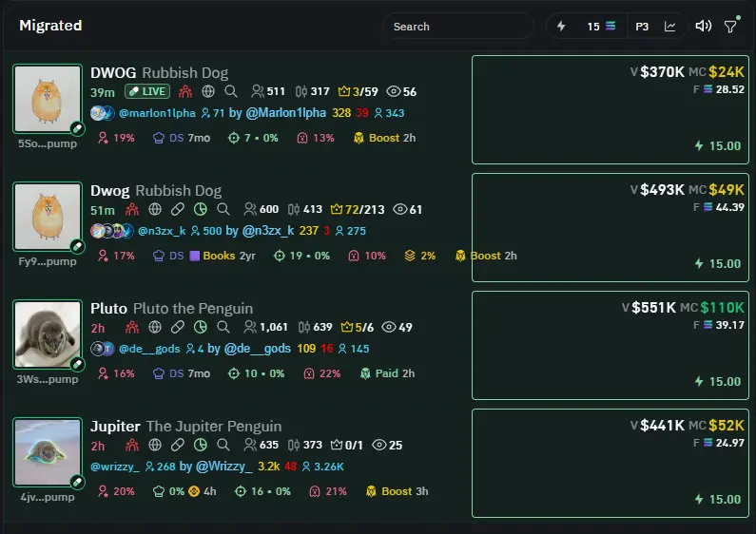Open the @de__gods profile link

(x=149, y=349)
